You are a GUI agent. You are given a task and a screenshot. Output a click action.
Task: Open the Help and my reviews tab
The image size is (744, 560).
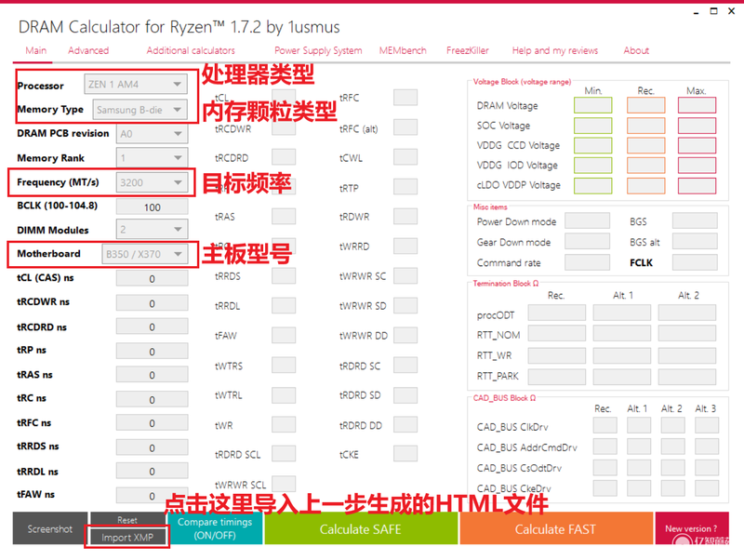[554, 50]
